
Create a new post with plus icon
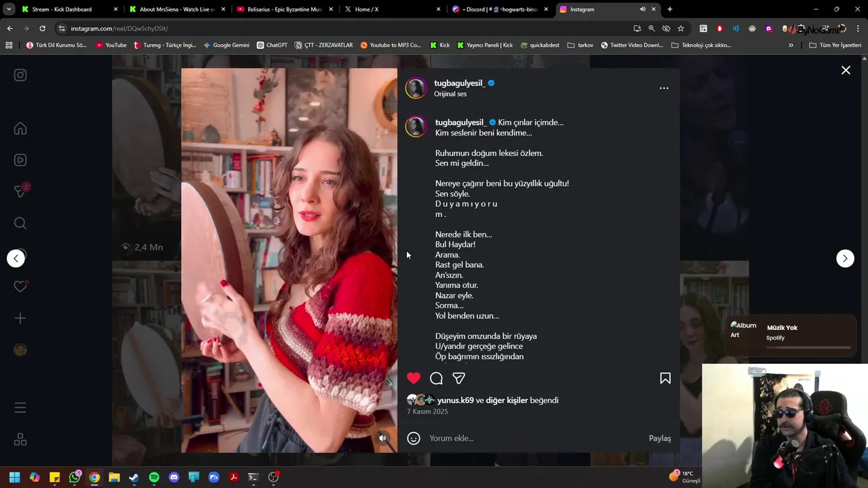pyautogui.click(x=20, y=318)
